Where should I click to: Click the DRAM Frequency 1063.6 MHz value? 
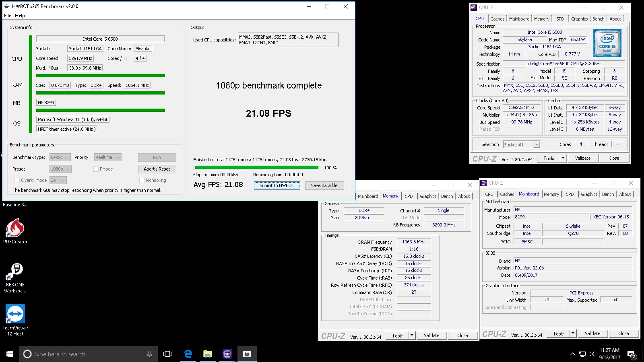click(x=414, y=242)
